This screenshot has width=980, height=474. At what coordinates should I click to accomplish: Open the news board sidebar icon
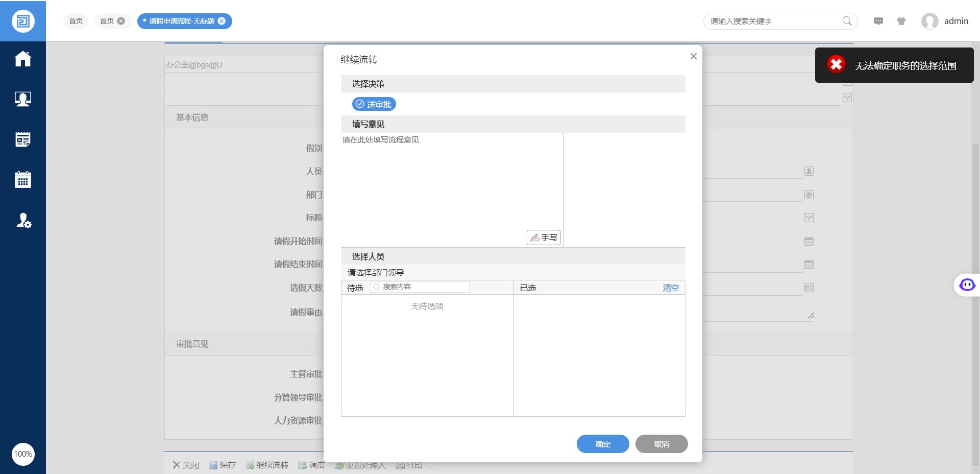click(x=23, y=139)
